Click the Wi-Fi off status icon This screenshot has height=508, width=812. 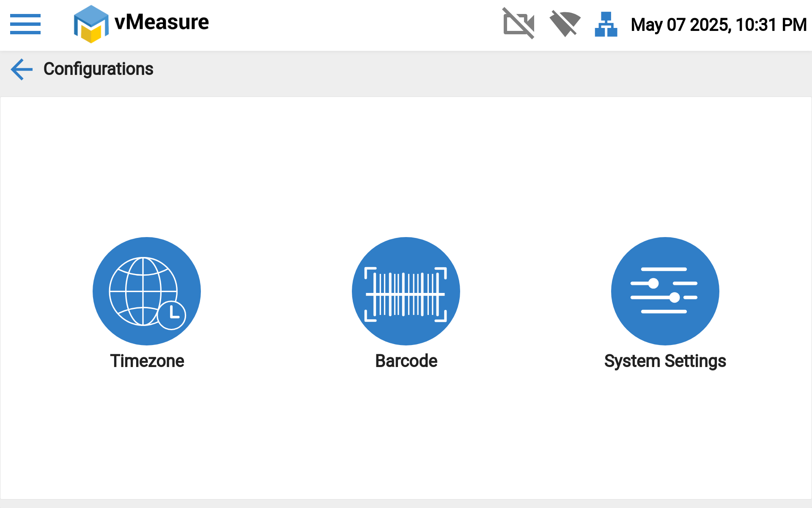pos(565,24)
